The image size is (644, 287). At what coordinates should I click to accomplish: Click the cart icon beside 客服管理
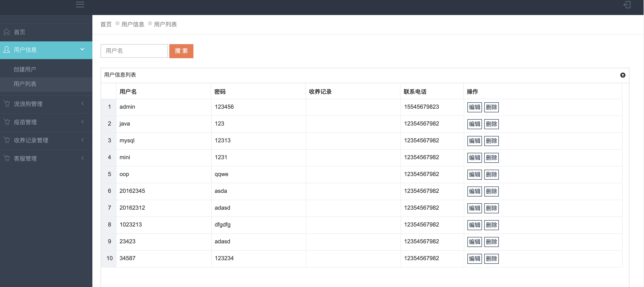click(x=7, y=158)
